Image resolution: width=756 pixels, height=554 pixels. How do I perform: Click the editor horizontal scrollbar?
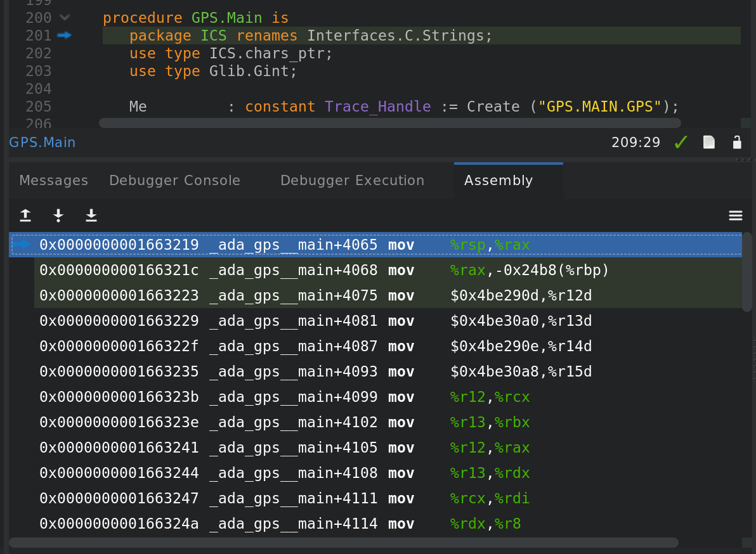[x=389, y=124]
